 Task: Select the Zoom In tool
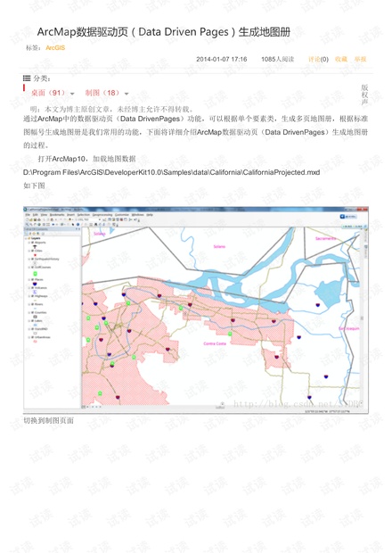pos(27,224)
